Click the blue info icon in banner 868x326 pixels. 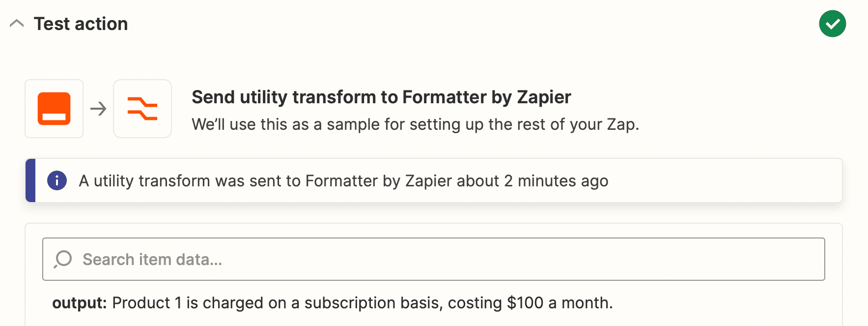click(57, 180)
